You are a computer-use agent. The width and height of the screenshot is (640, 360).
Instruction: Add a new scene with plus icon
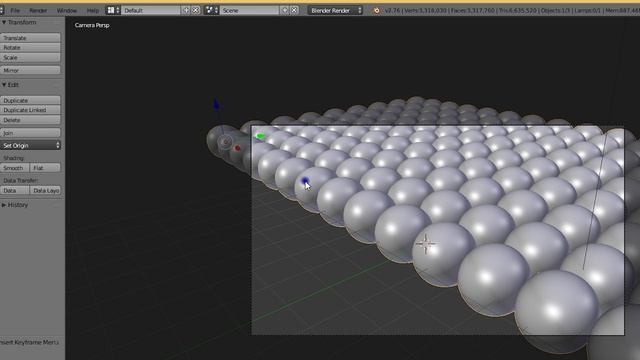284,10
